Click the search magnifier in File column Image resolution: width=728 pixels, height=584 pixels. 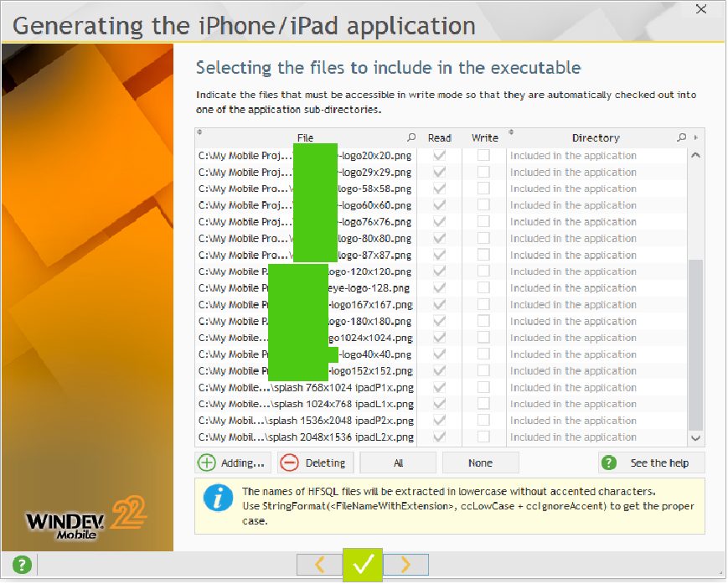click(x=411, y=138)
